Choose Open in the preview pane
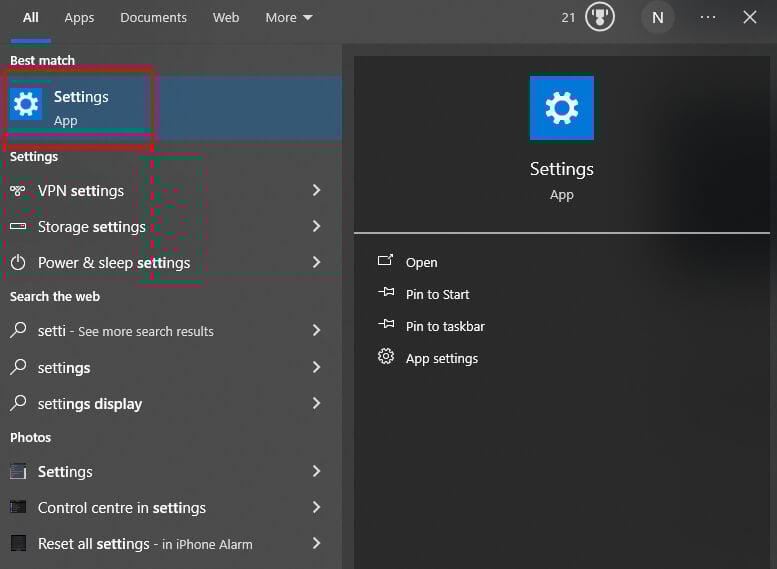This screenshot has width=777, height=569. click(421, 262)
